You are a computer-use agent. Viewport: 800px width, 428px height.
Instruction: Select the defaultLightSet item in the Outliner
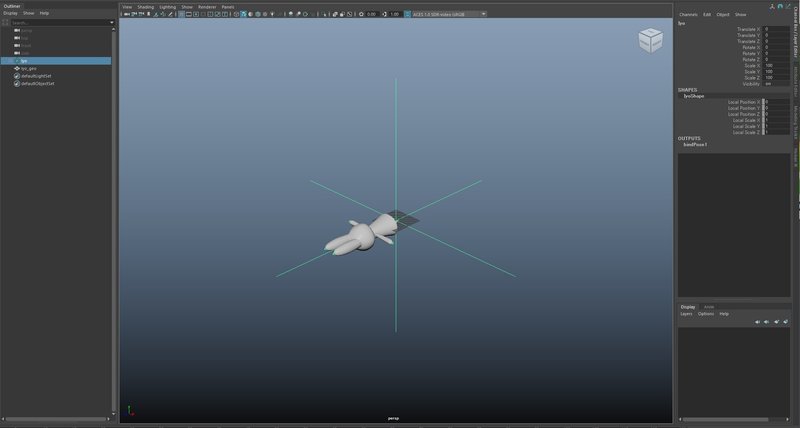pyautogui.click(x=36, y=76)
